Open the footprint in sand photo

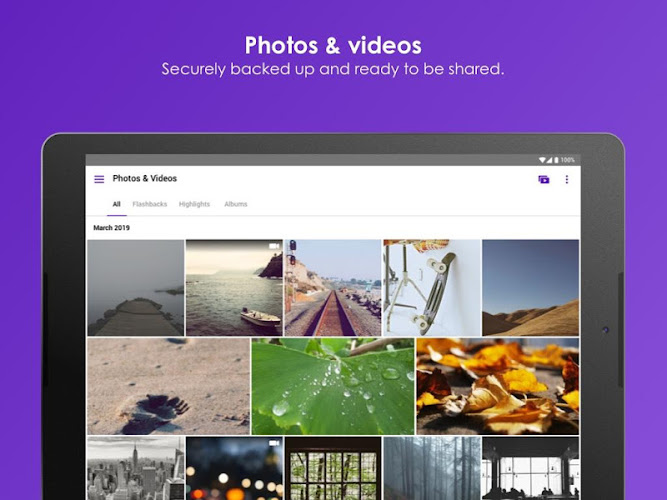[x=168, y=386]
